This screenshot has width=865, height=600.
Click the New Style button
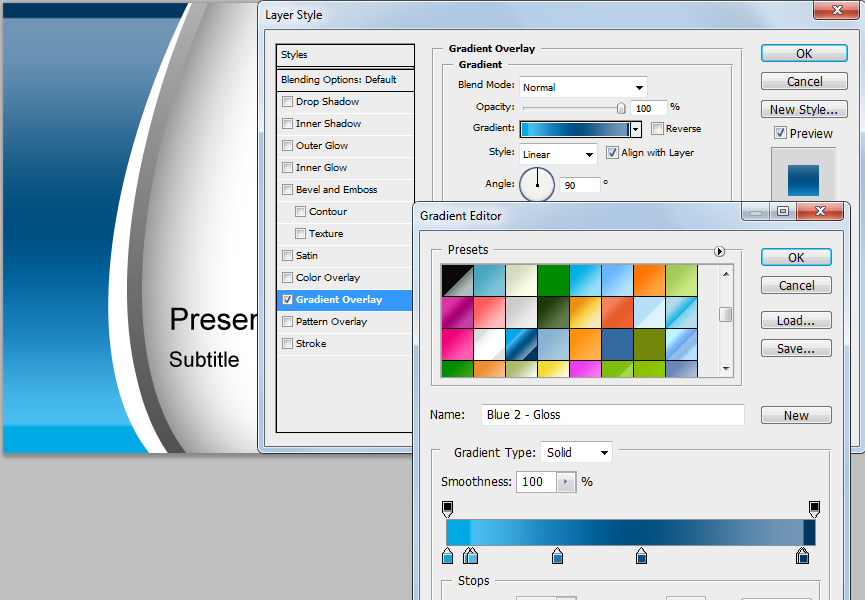(x=804, y=109)
